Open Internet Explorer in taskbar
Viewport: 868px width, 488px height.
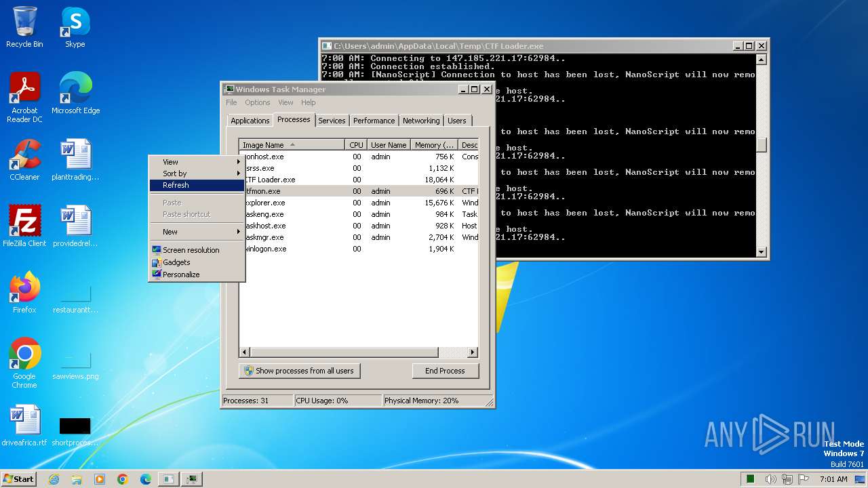[54, 479]
